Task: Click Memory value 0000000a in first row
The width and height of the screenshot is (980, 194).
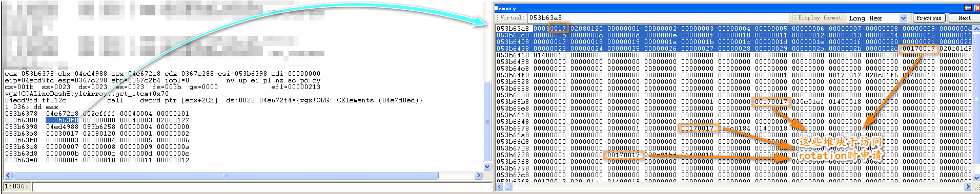Action: 955,29
